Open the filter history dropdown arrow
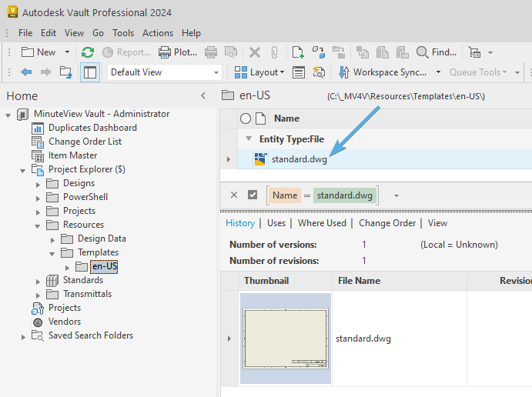Viewport: 532px width, 397px height. click(396, 195)
